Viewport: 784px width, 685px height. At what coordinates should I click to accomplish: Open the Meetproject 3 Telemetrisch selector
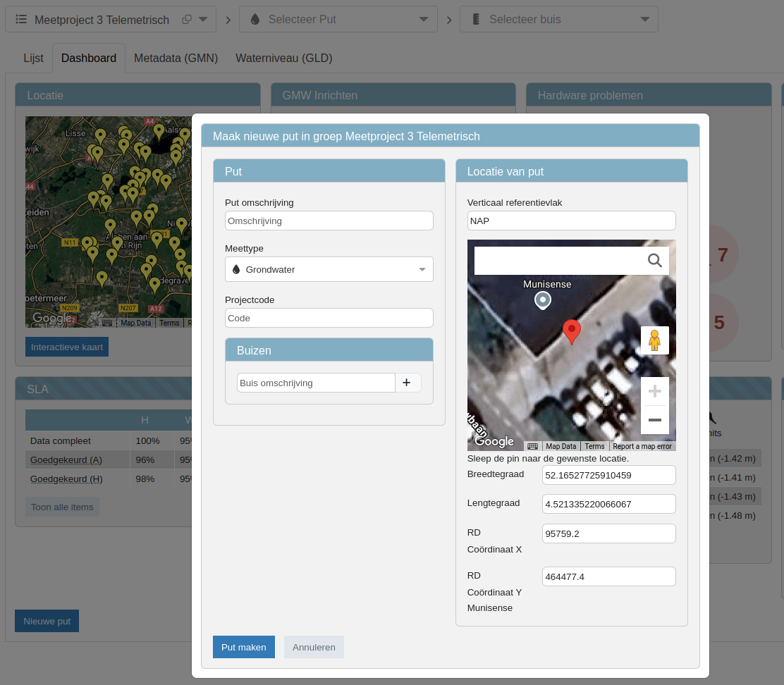pos(111,19)
